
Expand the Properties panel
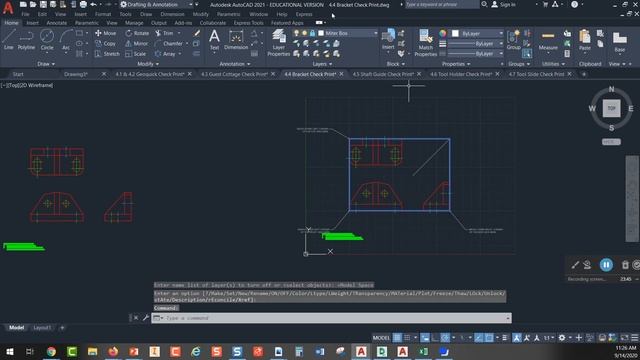[x=456, y=64]
